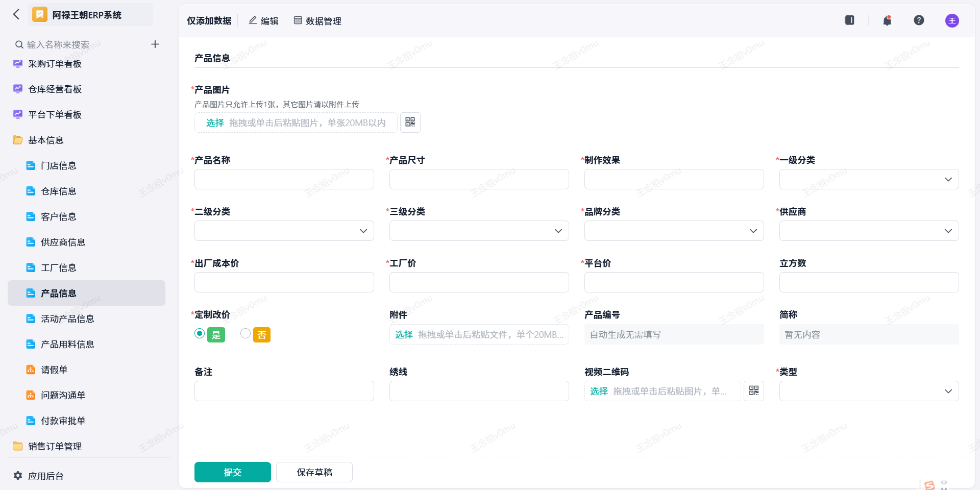Open the 品牌分类 dropdown
Viewport: 980px width, 490px height.
[674, 231]
